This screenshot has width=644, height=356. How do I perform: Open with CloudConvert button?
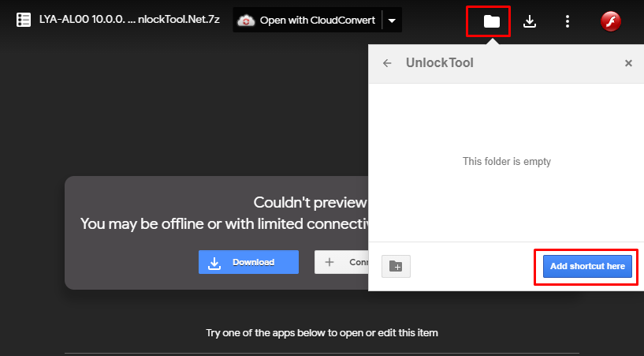coord(307,21)
